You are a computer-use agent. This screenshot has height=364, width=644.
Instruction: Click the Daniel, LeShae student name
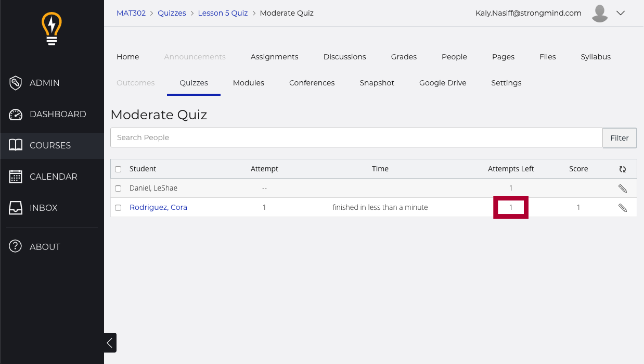pyautogui.click(x=153, y=188)
